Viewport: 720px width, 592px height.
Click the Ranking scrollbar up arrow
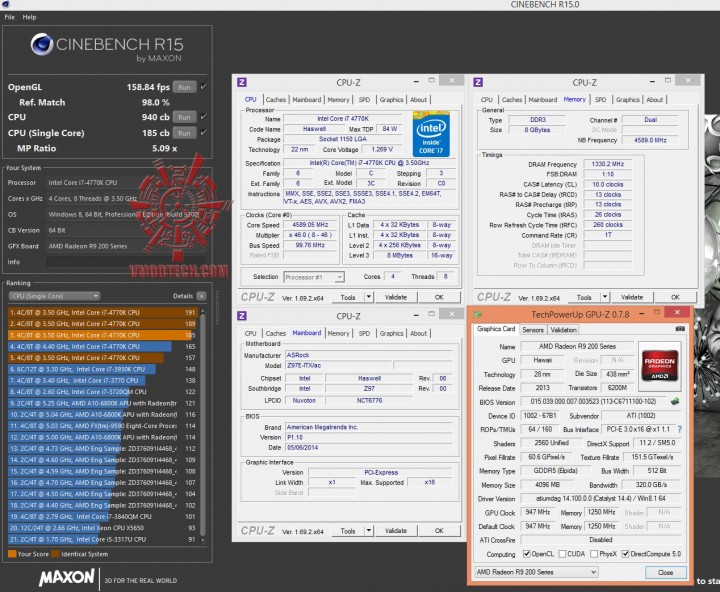[202, 311]
